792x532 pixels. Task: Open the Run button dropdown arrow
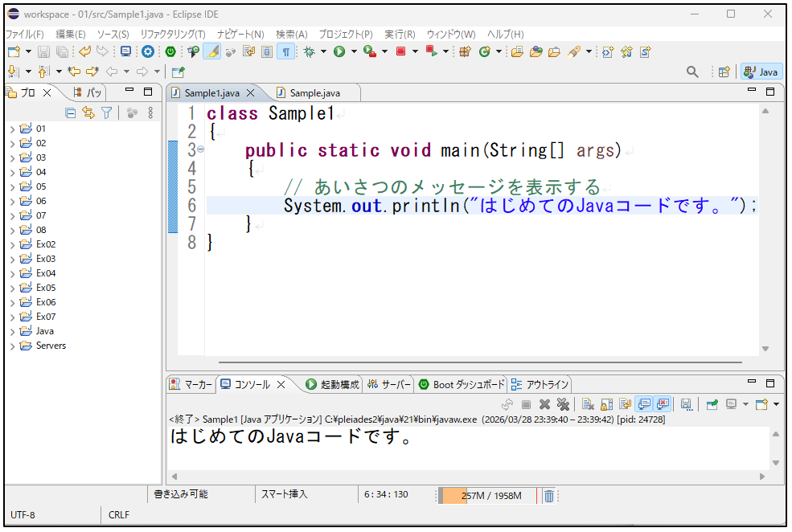[354, 51]
